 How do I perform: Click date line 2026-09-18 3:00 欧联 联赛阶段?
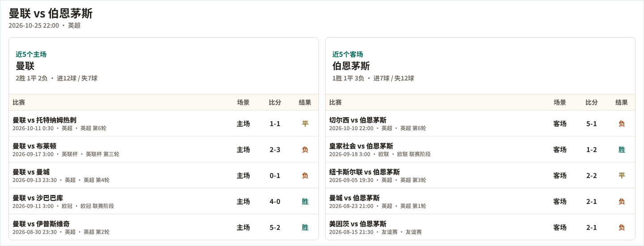pos(380,154)
